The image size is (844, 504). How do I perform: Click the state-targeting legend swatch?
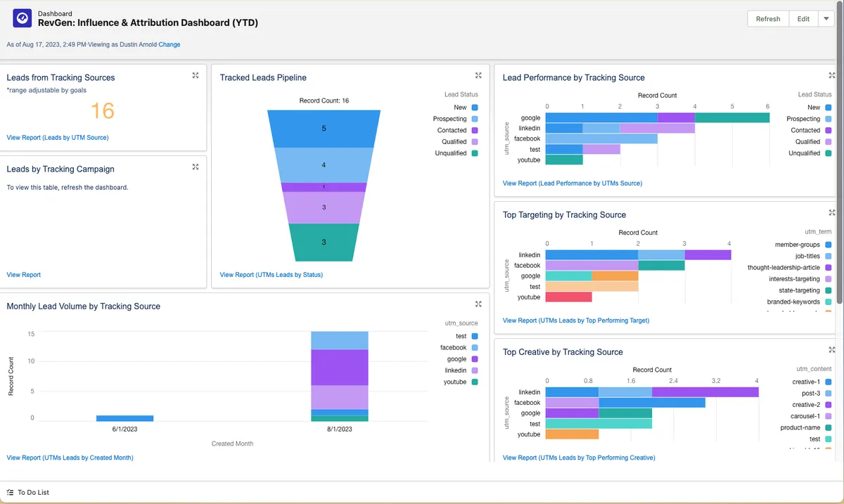coord(829,290)
